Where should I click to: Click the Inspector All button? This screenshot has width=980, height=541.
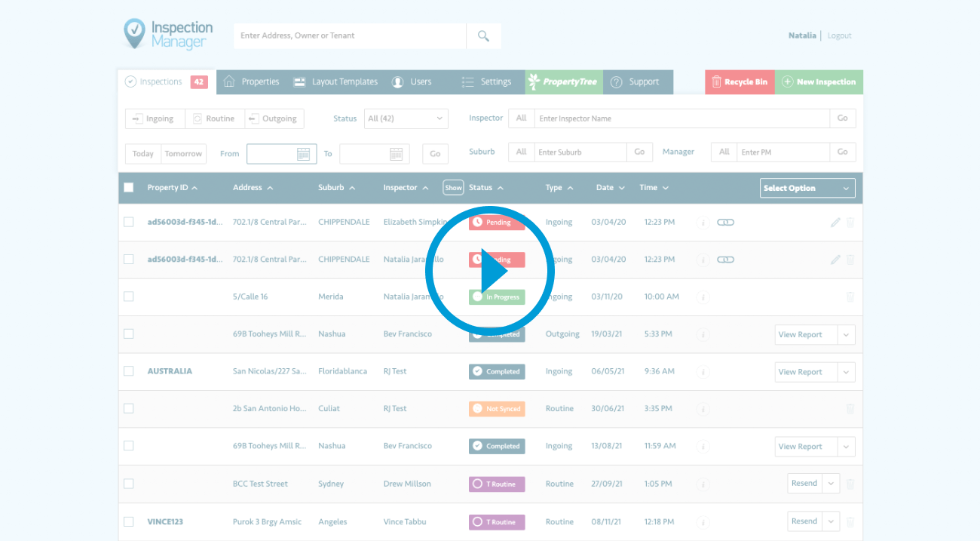pyautogui.click(x=521, y=118)
